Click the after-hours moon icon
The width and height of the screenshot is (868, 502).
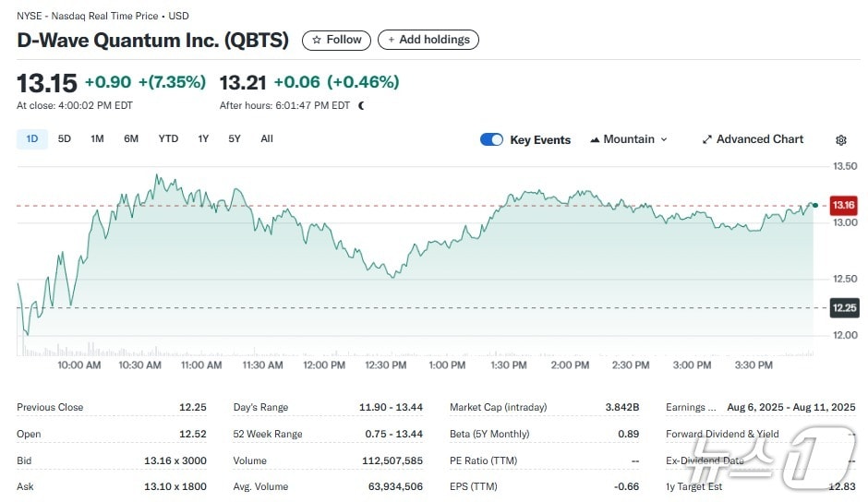click(361, 105)
